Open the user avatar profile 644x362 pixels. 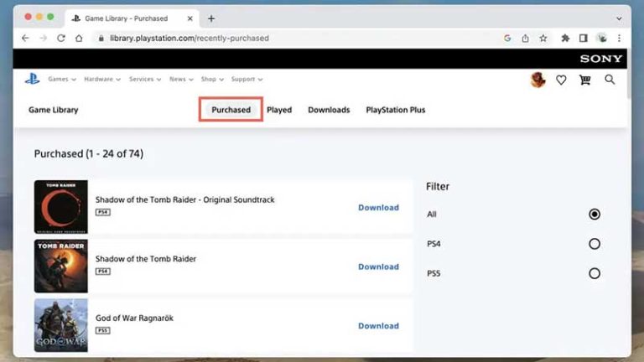click(538, 80)
